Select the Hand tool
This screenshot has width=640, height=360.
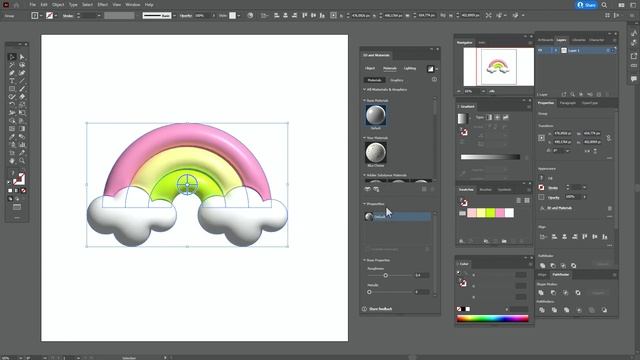12,161
